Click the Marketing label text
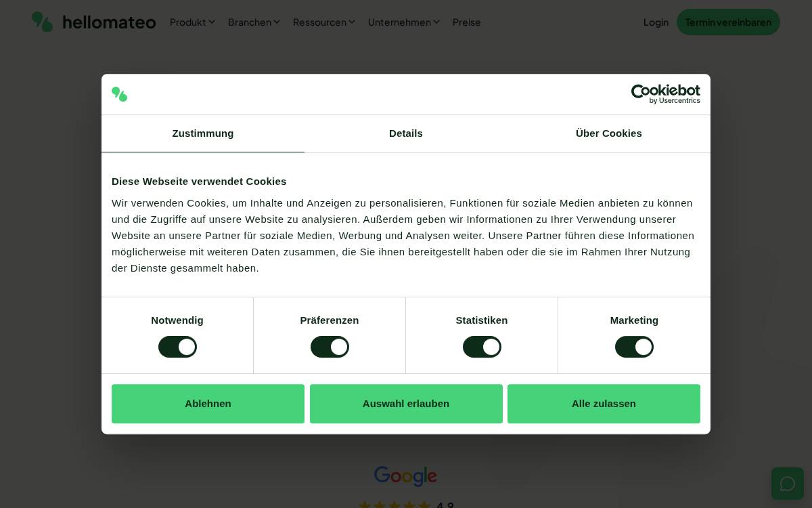 coord(634,320)
